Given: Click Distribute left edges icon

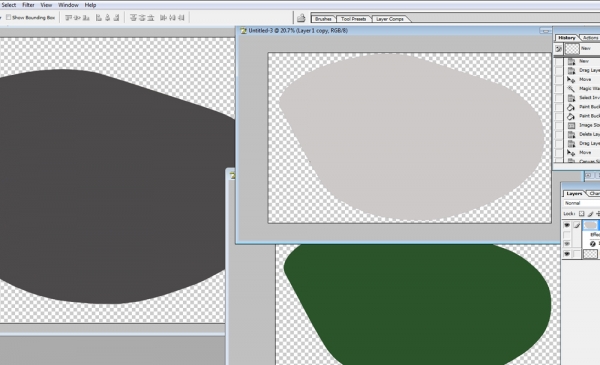Looking at the screenshot, I should click(163, 18).
